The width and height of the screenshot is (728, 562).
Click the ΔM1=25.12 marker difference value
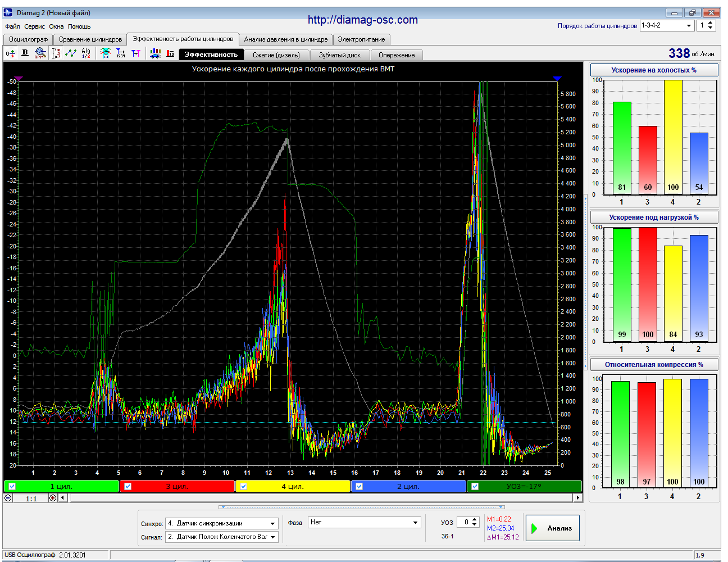[x=503, y=537]
